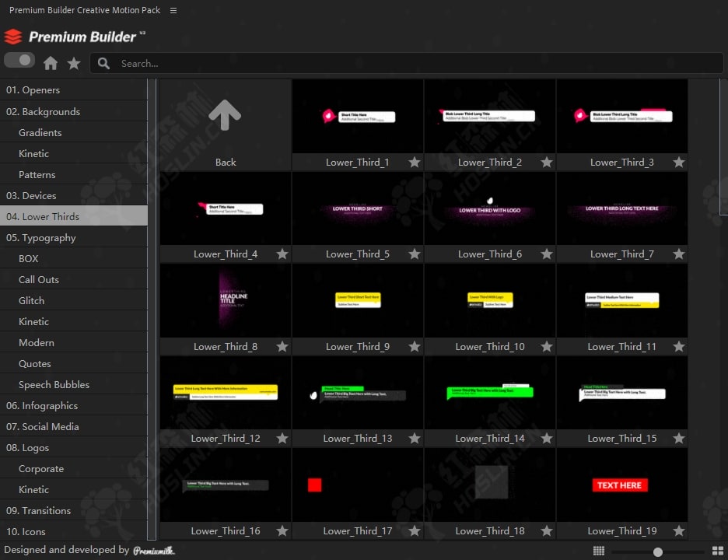Click the sidebar category list scrollbar
The height and width of the screenshot is (560, 728).
click(x=152, y=310)
